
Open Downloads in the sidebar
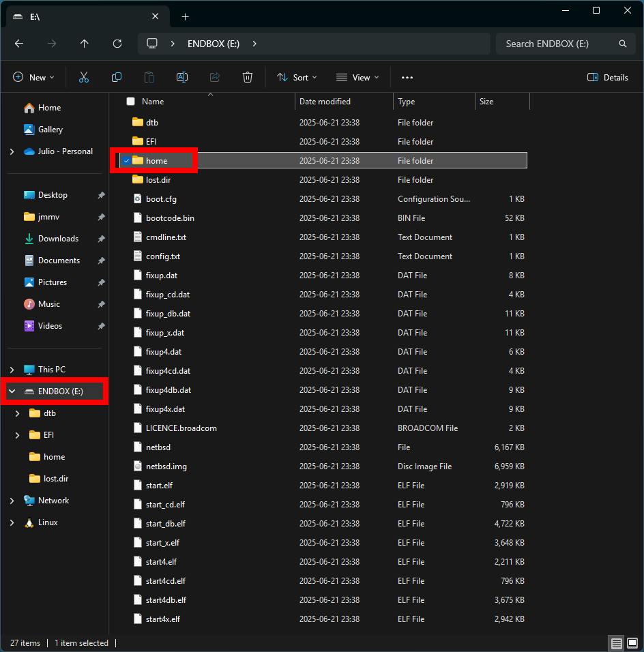(x=58, y=239)
